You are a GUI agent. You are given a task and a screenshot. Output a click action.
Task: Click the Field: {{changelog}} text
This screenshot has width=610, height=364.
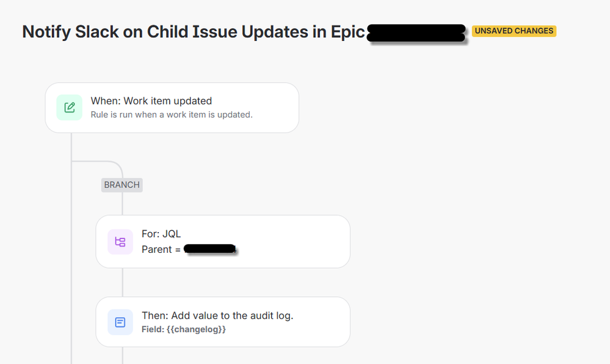[x=184, y=329]
